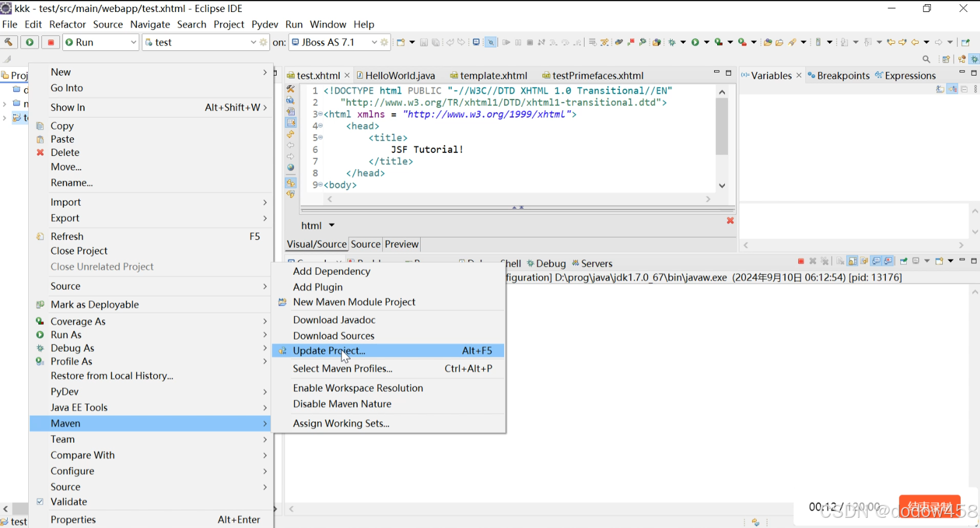Switch to the Source editor tab

pos(365,244)
